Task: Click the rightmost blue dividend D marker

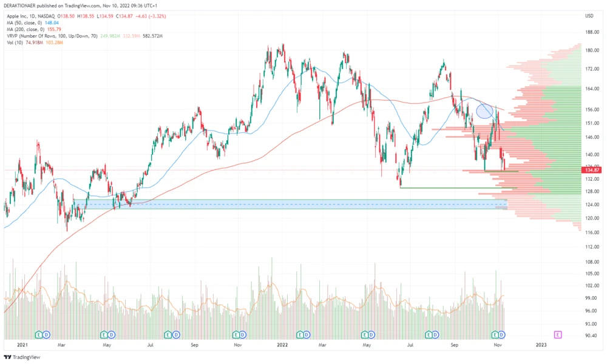Action: (x=503, y=334)
